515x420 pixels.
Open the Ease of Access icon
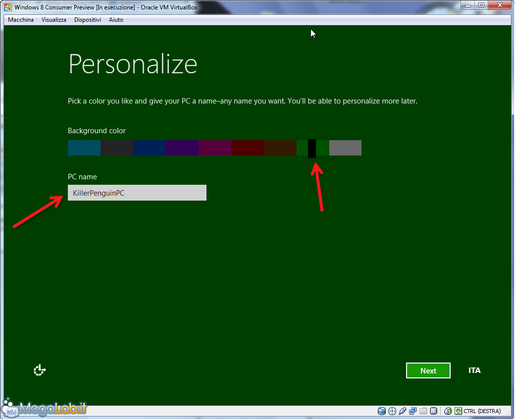coord(40,370)
